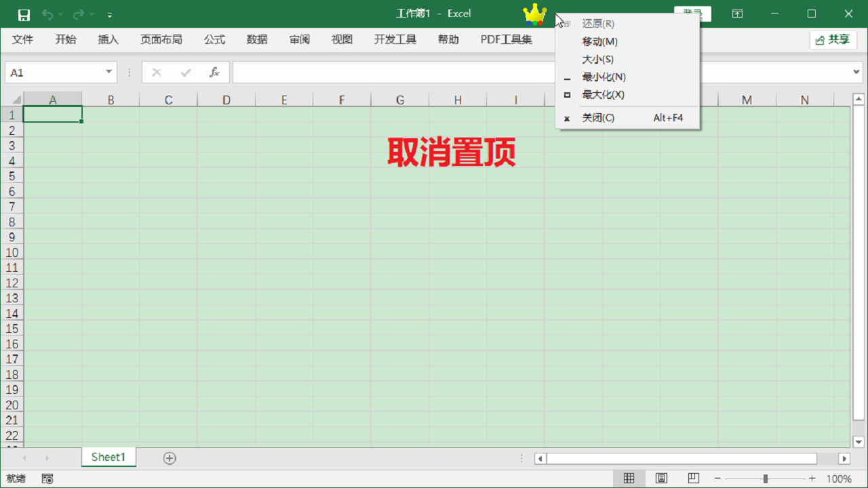Click the crown pin icon on title bar
868x488 pixels.
click(534, 14)
